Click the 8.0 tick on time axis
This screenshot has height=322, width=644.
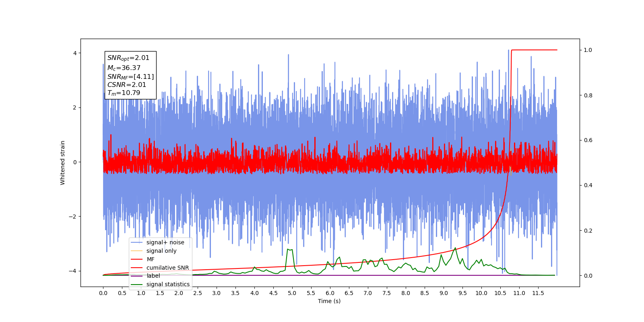406,293
